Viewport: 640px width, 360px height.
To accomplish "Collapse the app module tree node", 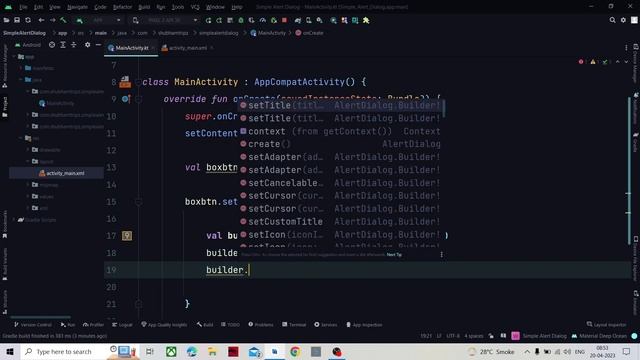I will coord(14,57).
